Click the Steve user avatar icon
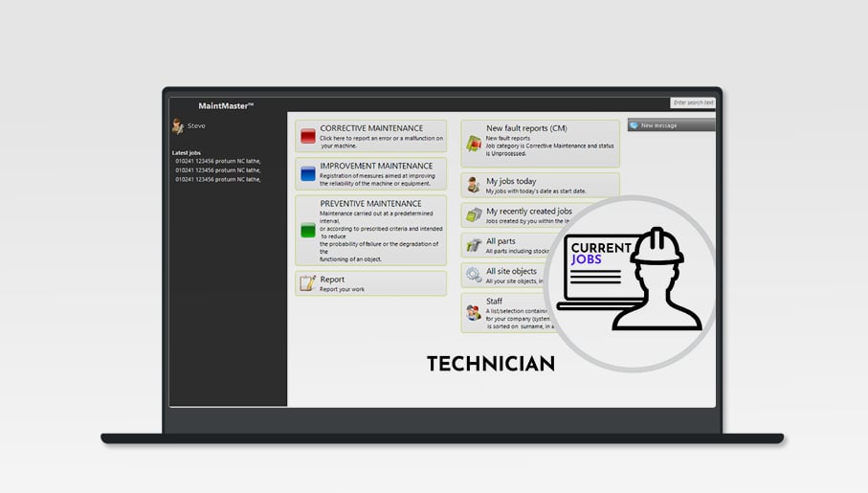Screen dimensions: 868x493 pyautogui.click(x=178, y=126)
